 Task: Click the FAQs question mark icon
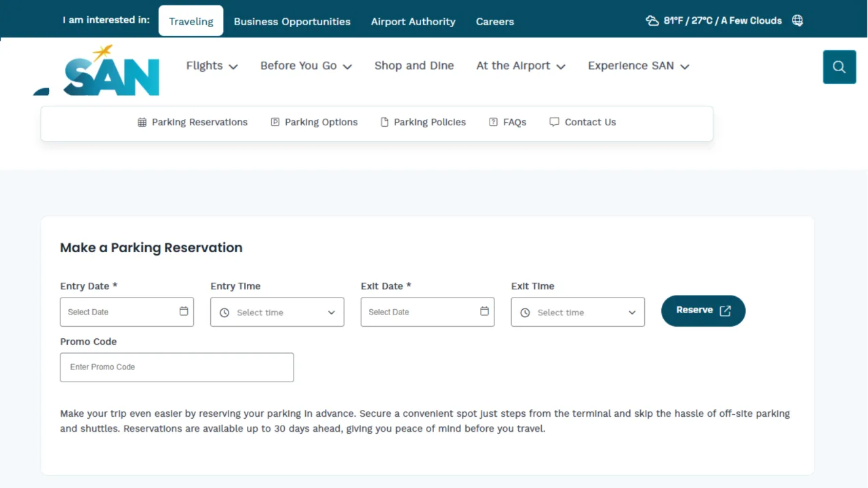tap(493, 123)
